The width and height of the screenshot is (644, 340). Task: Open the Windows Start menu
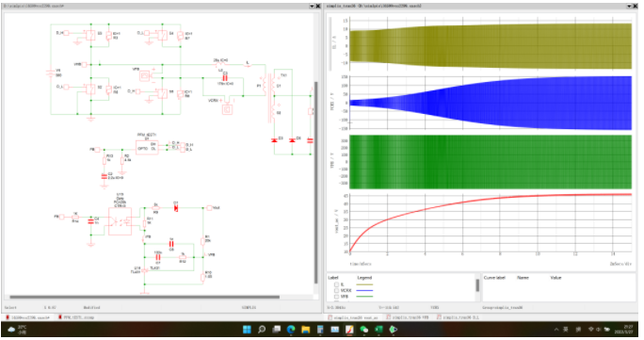pos(247,330)
